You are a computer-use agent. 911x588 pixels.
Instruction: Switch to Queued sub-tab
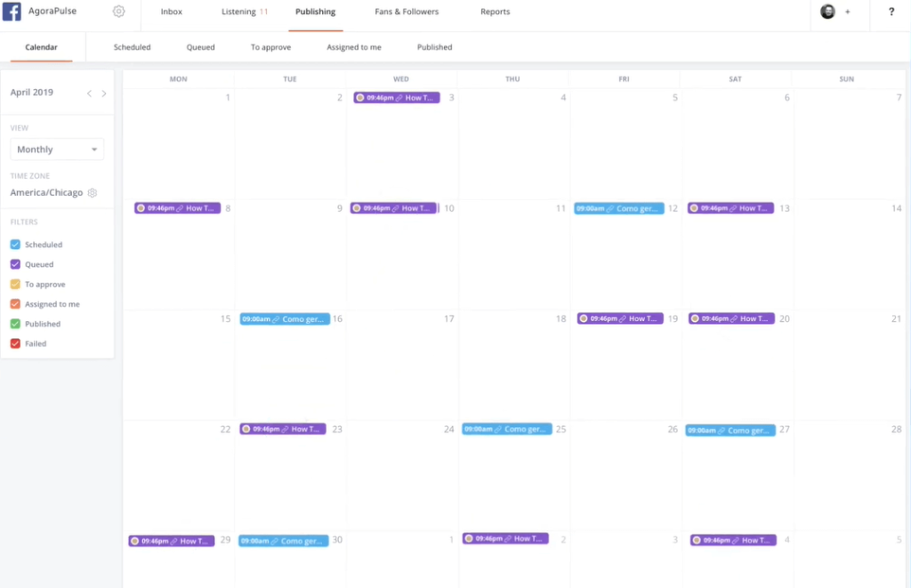point(200,47)
